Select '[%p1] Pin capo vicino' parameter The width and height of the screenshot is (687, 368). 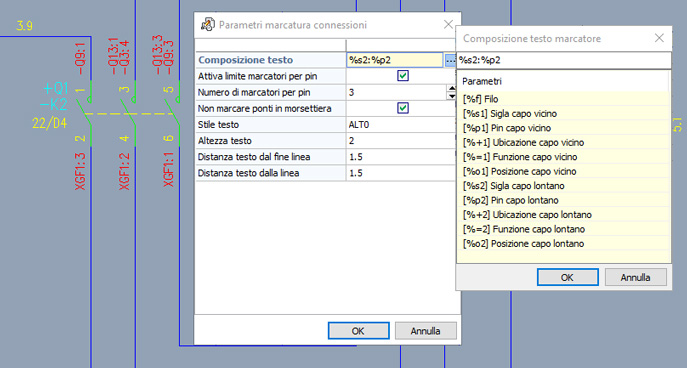(x=564, y=128)
